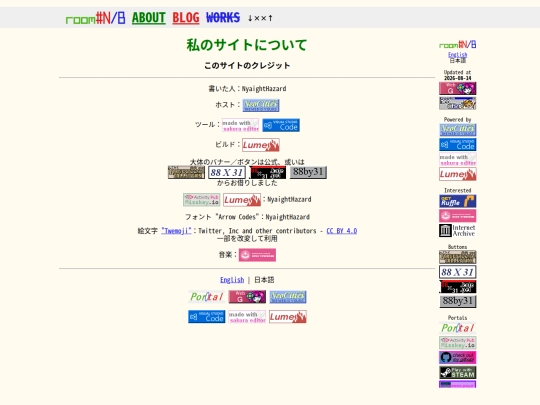Open the NeoCities badge under Powered by

pyautogui.click(x=458, y=130)
